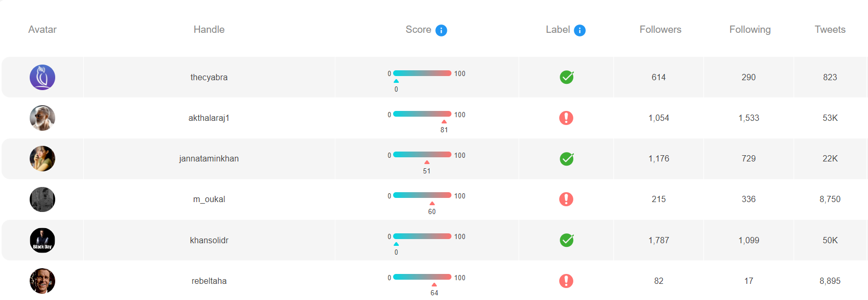The height and width of the screenshot is (300, 868).
Task: Click m_oukal score bar showing 60
Action: click(422, 195)
